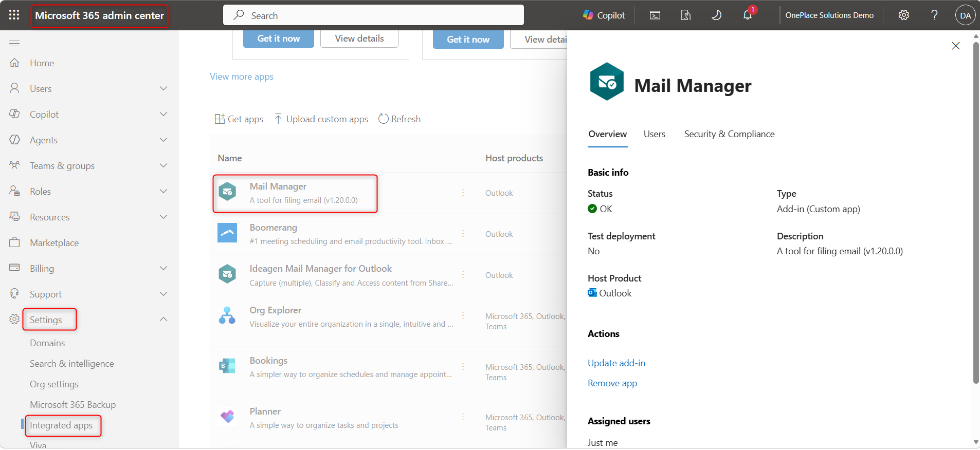980x450 pixels.
Task: Click View more apps link
Action: coord(242,77)
